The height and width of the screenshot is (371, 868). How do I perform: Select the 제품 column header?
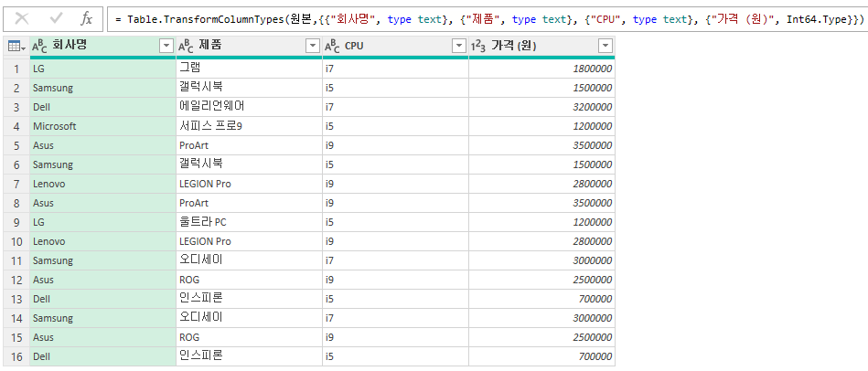pyautogui.click(x=249, y=47)
